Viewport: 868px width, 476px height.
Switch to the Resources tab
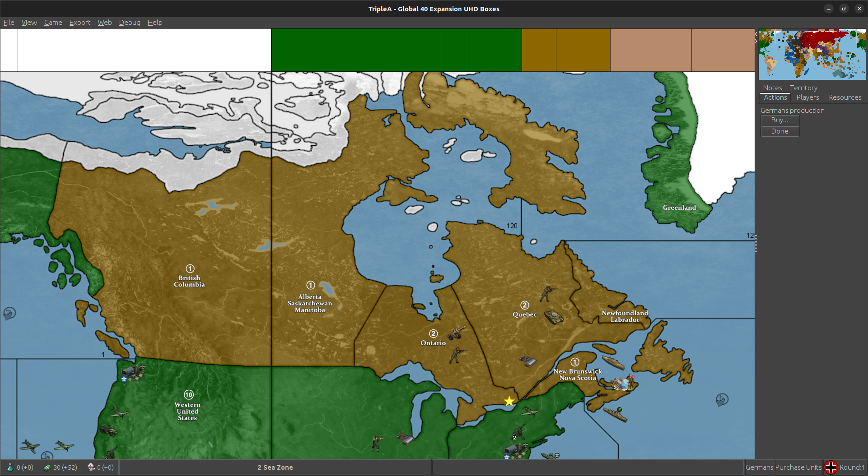click(845, 97)
